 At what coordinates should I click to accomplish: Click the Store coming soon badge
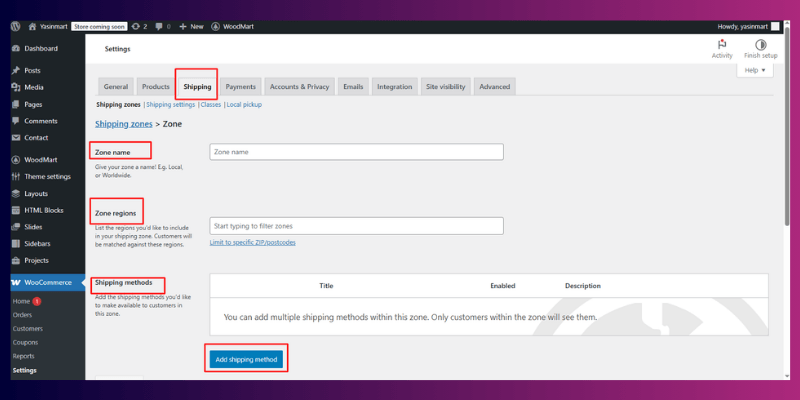[x=99, y=27]
